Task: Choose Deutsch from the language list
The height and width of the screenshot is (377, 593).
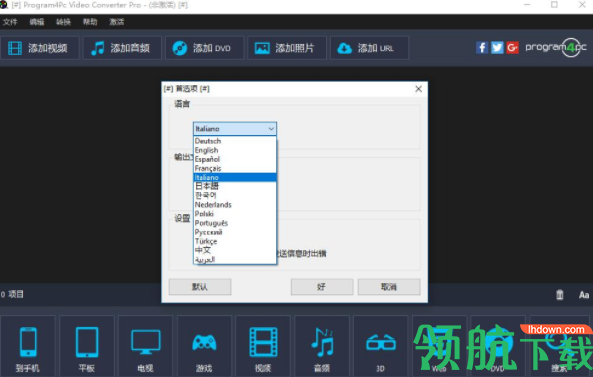Action: pyautogui.click(x=235, y=141)
